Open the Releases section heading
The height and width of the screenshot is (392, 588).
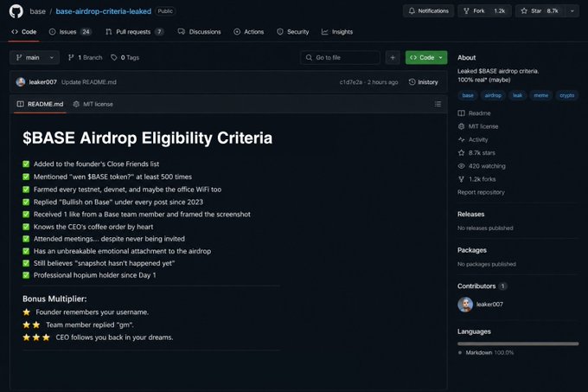coord(471,215)
